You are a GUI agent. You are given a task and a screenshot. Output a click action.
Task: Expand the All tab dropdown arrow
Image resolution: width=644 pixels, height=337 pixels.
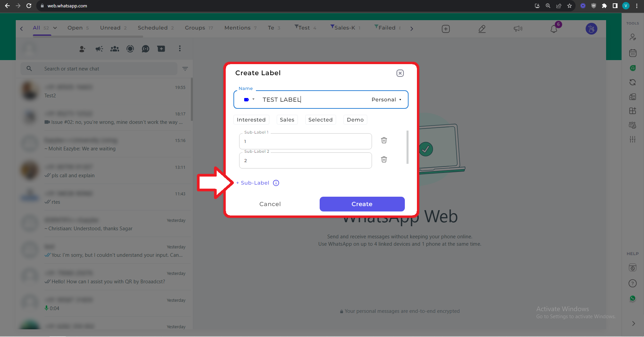tap(55, 28)
